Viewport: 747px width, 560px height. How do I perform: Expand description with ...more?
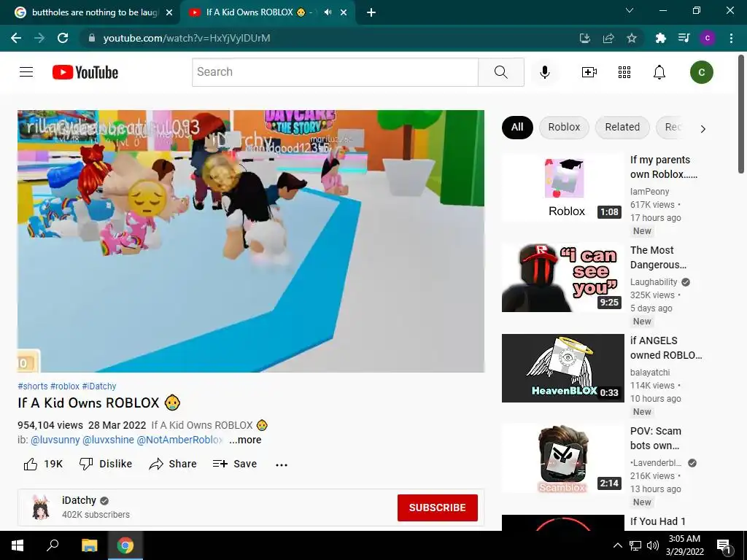(x=245, y=440)
